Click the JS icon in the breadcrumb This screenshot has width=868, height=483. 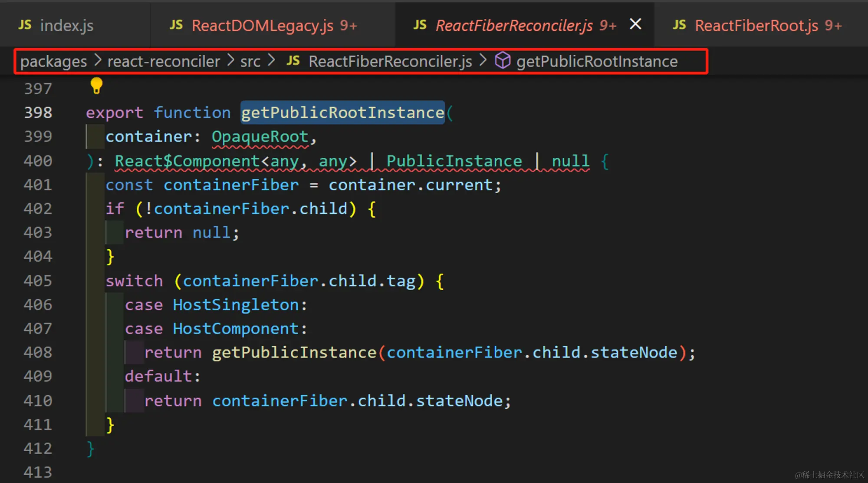point(293,61)
